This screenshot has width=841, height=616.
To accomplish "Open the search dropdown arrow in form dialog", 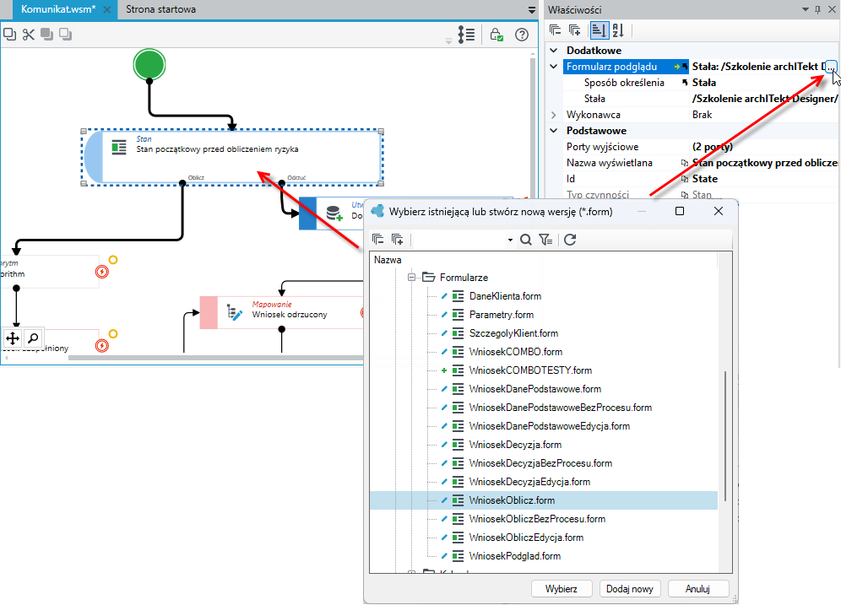I will [x=510, y=240].
